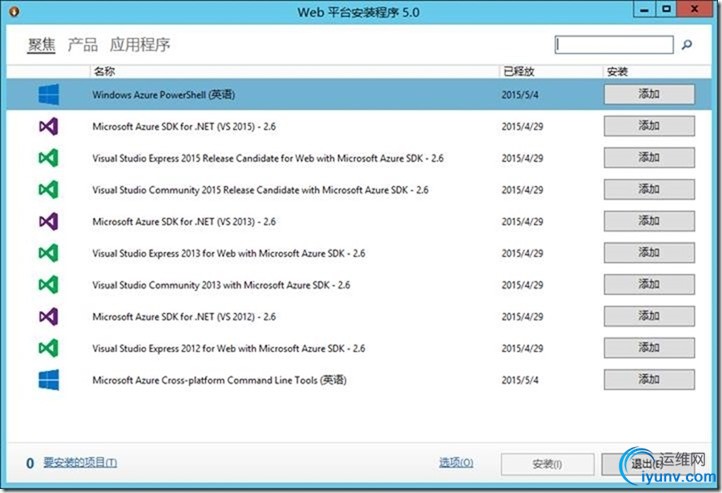Click the 2015/5/4 date in the Command Line Tools row

pos(520,380)
